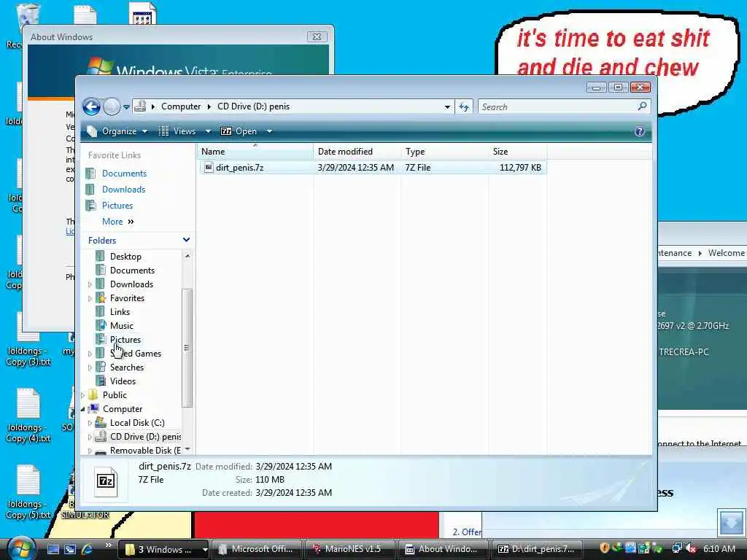747x560 pixels.
Task: Click the folder tree scroll down arrow
Action: pos(187,449)
